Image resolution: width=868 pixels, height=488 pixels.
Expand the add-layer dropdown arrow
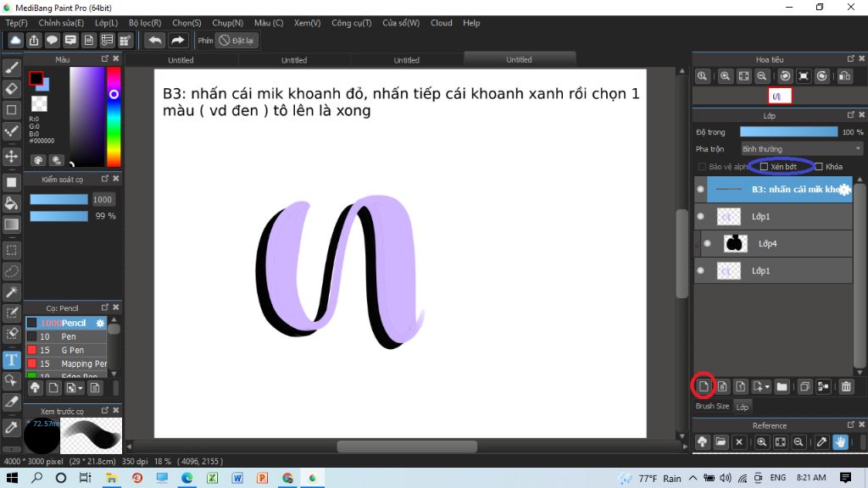click(767, 386)
